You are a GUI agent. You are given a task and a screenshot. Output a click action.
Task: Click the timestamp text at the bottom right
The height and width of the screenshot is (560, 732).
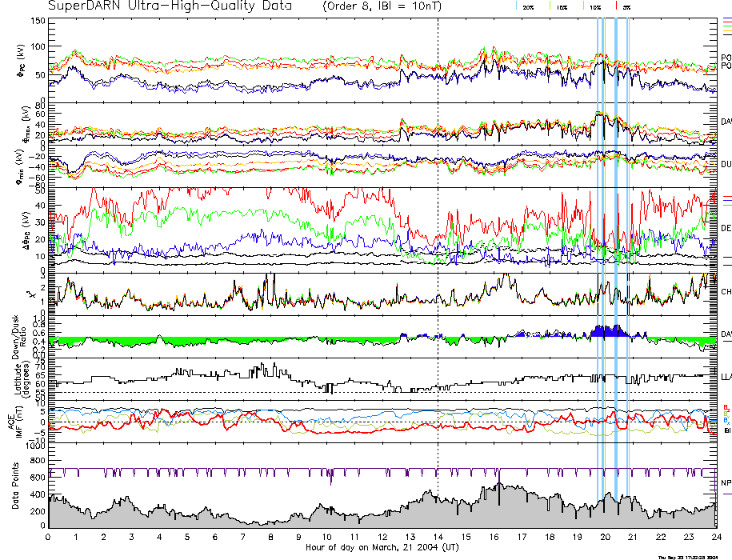pyautogui.click(x=688, y=557)
